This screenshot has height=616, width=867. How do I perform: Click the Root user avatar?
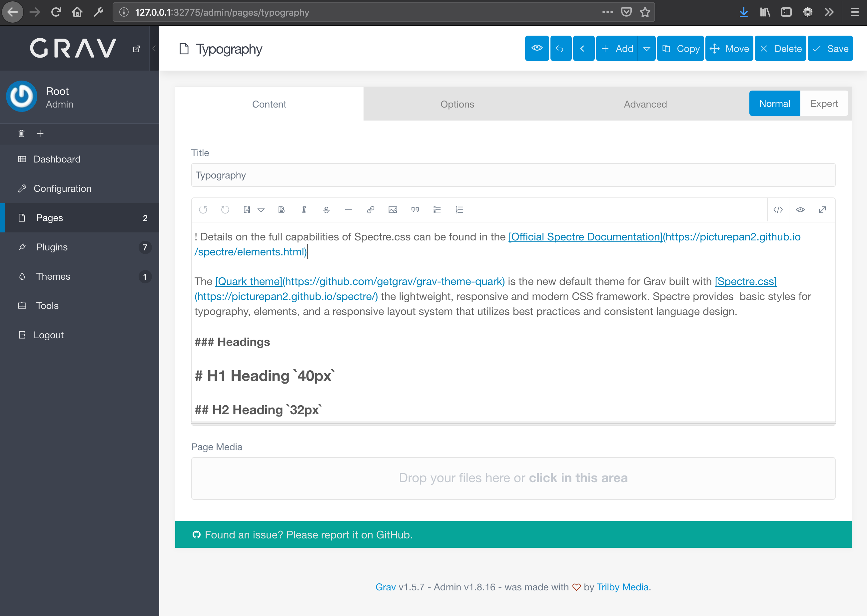22,96
